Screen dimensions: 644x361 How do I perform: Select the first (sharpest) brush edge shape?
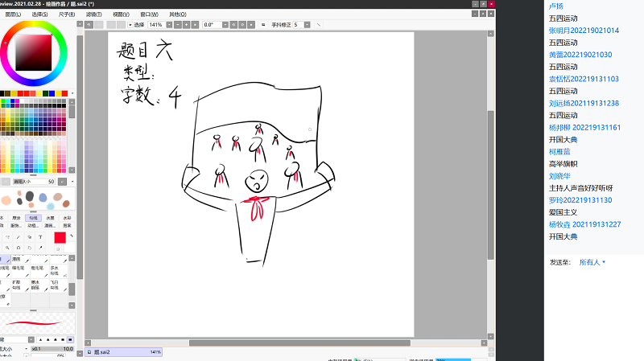40,339
